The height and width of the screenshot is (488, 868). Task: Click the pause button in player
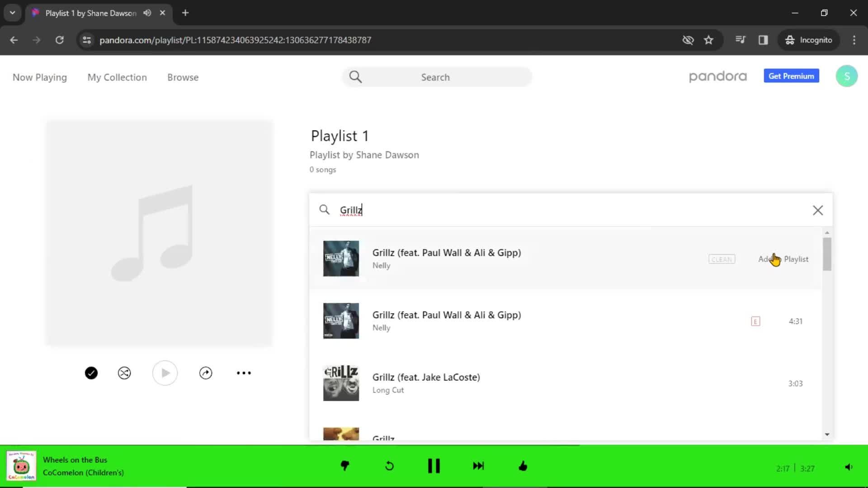434,465
